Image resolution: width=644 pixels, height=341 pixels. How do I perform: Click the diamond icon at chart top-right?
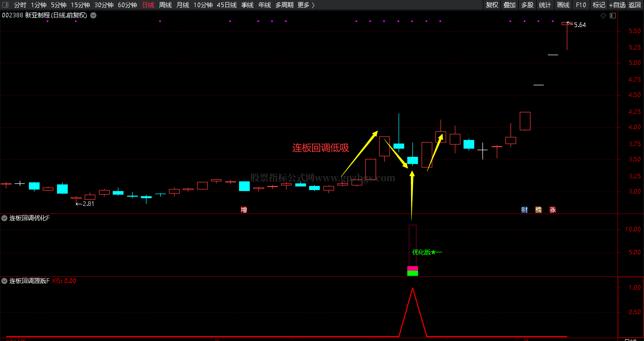(x=603, y=16)
